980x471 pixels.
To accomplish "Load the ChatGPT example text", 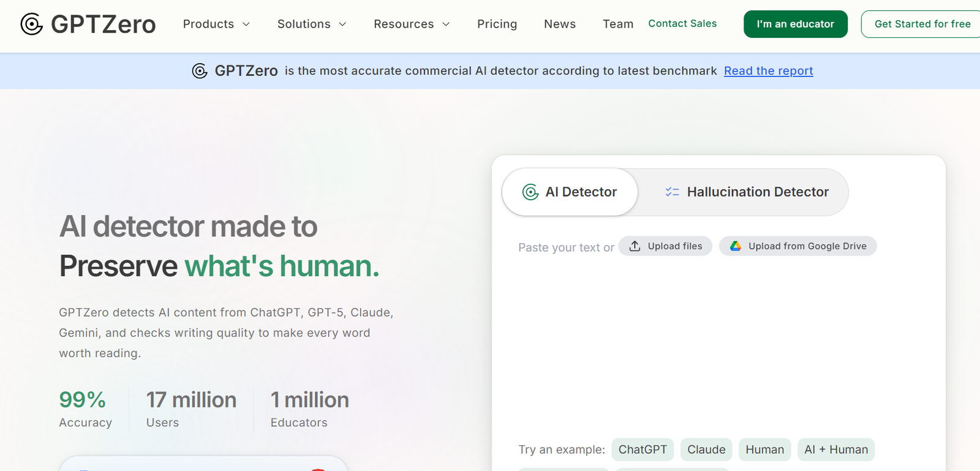I will (643, 450).
